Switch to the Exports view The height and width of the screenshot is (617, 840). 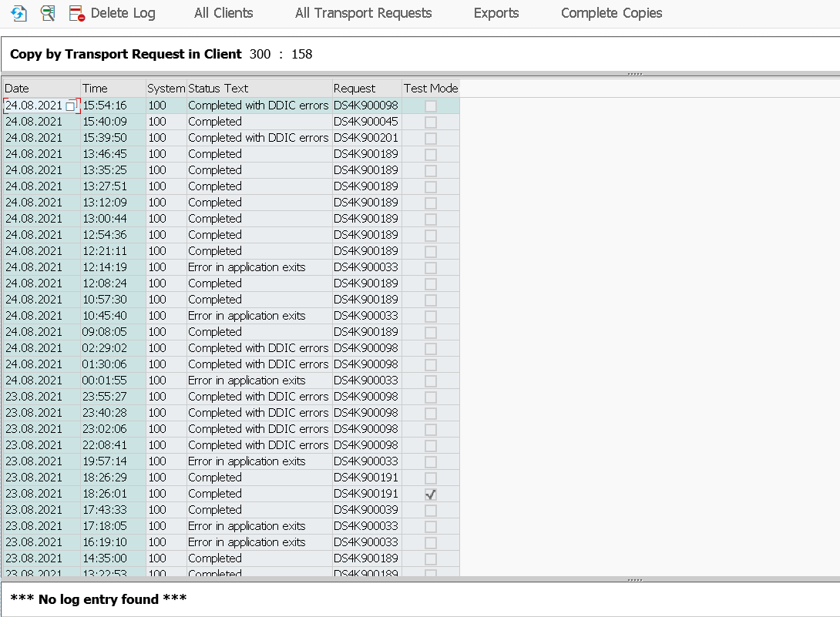[x=496, y=13]
